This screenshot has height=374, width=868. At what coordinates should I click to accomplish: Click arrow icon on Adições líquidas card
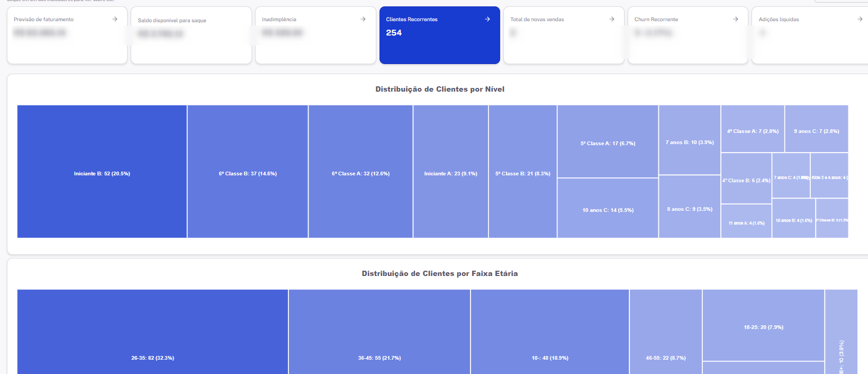click(860, 19)
